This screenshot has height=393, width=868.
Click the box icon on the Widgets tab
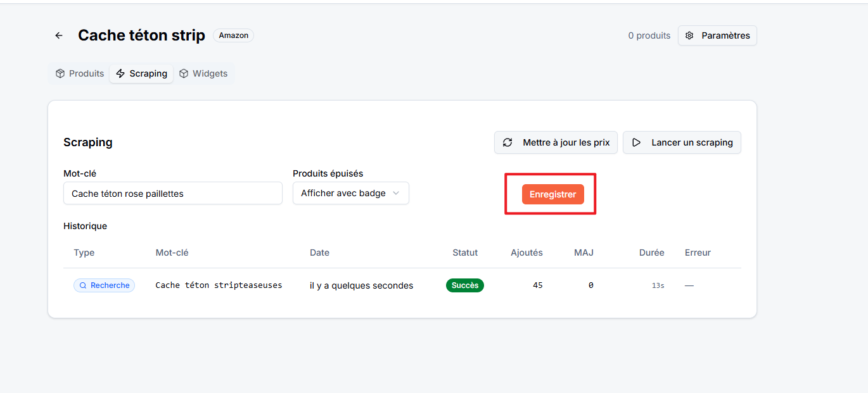pyautogui.click(x=184, y=73)
